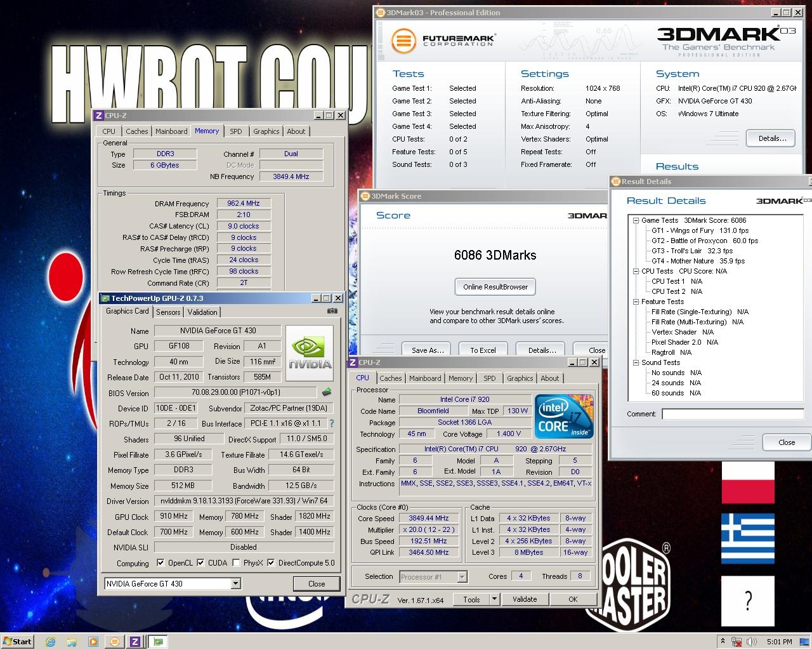812x650 pixels.
Task: Click GPU-Z title bar app icon
Action: (105, 298)
